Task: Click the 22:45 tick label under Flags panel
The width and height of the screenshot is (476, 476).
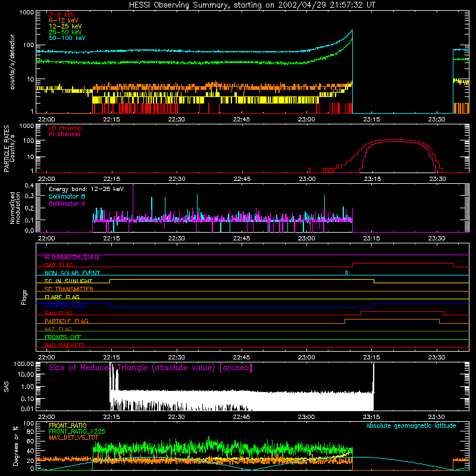Action: tap(242, 358)
